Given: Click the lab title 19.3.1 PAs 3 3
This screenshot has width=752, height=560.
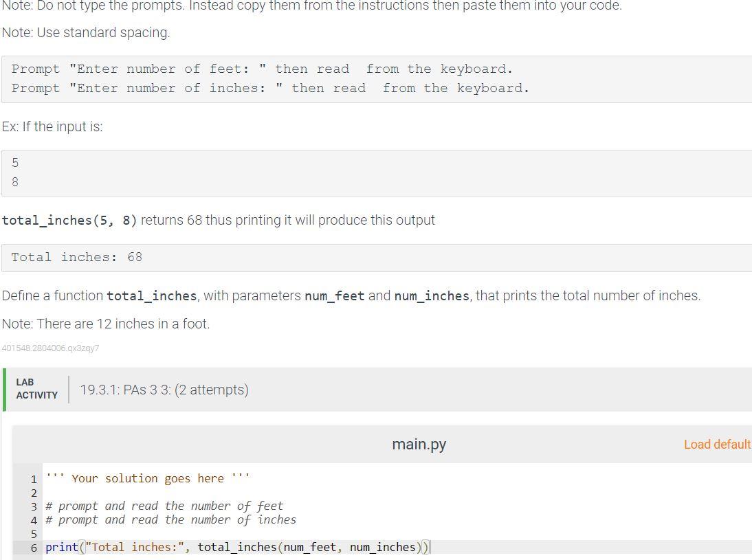Looking at the screenshot, I should (164, 389).
